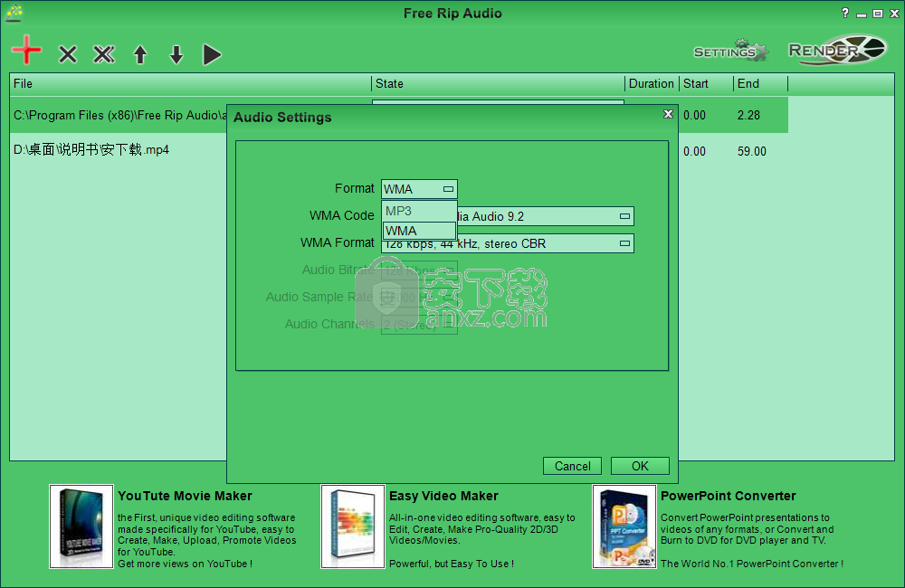Open the Format dropdown showing WMA
The width and height of the screenshot is (905, 588).
pos(419,189)
